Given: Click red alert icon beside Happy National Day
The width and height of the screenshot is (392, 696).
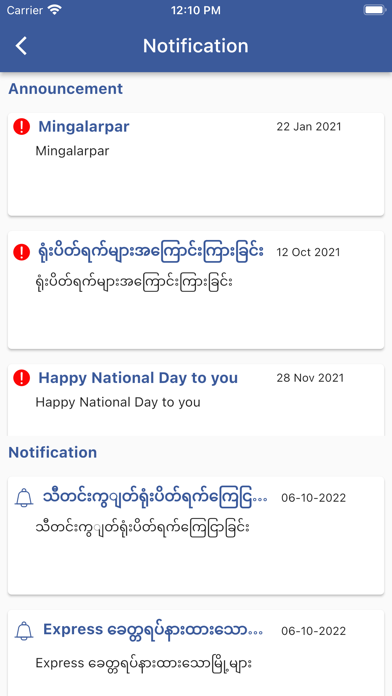Looking at the screenshot, I should coord(21,378).
